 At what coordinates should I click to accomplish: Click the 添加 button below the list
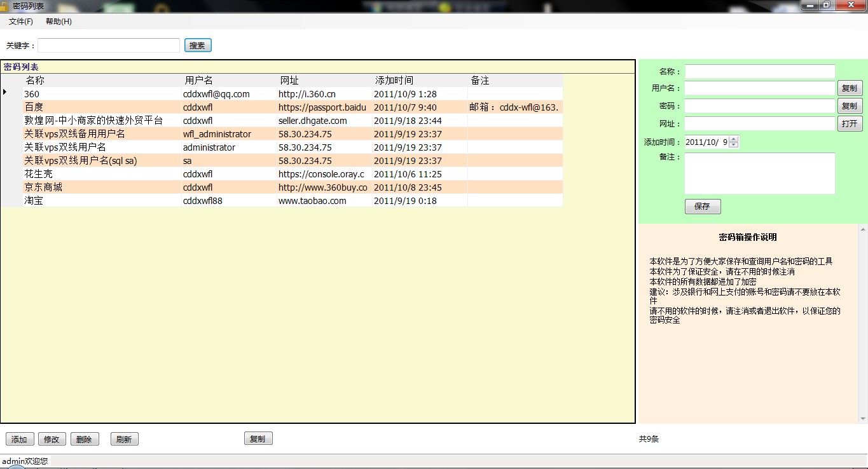(19, 439)
